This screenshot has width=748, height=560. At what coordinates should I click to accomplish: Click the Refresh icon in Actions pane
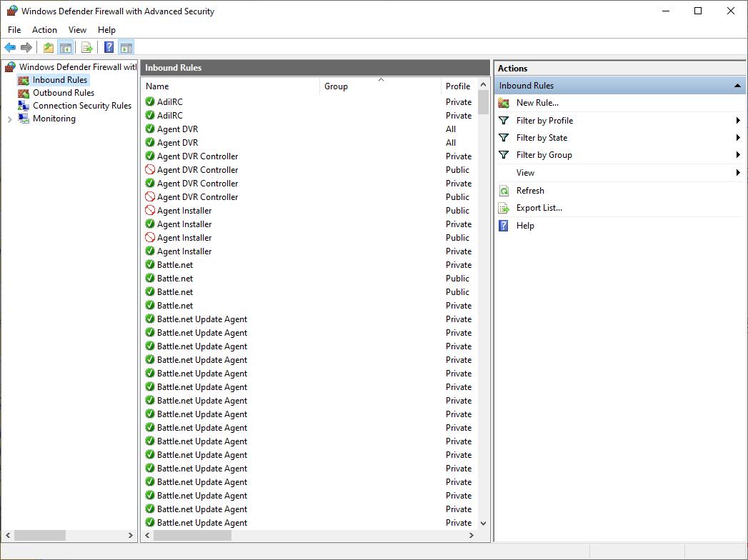(504, 191)
